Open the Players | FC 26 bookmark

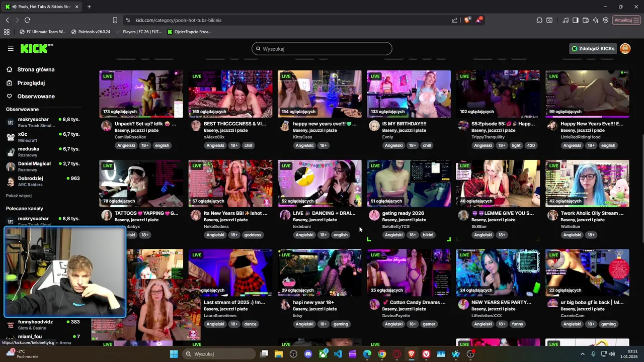coord(138,32)
